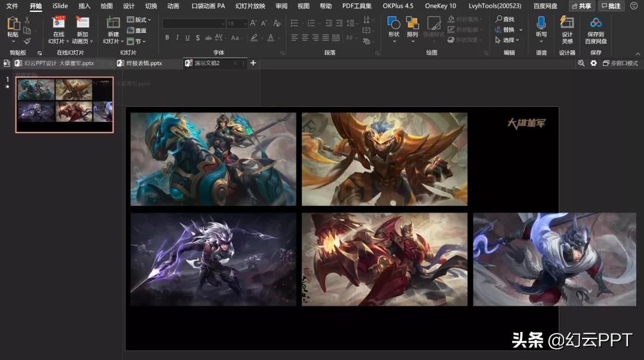This screenshot has height=360, width=644.
Task: Click the 重置 reset slide button
Action: (137, 30)
